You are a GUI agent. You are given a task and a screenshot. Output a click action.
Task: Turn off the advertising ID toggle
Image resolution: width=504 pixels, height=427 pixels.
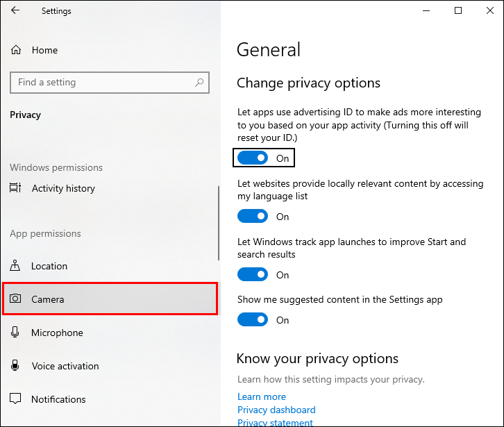click(x=253, y=158)
